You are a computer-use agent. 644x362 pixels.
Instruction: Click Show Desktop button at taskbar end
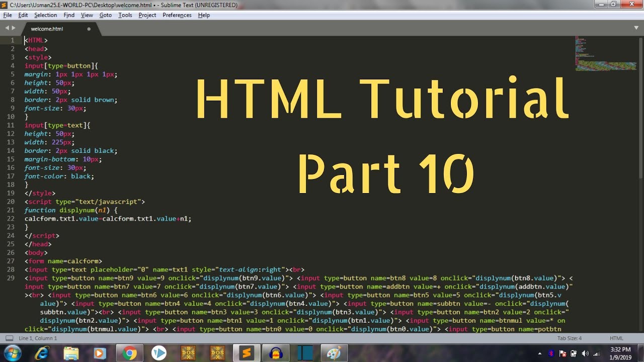640,353
